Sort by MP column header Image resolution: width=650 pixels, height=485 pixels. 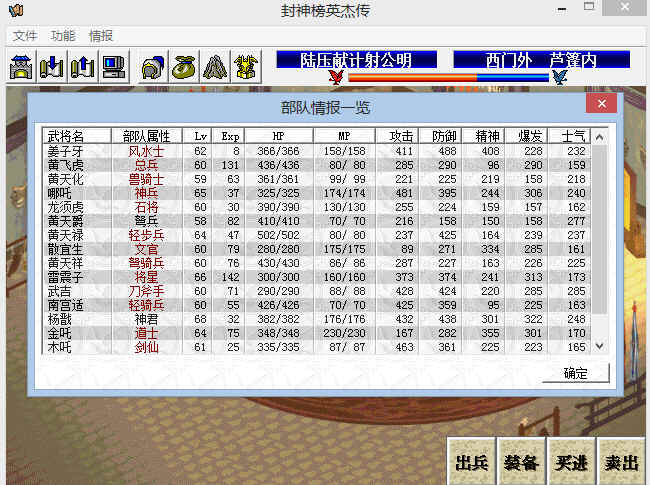point(344,136)
